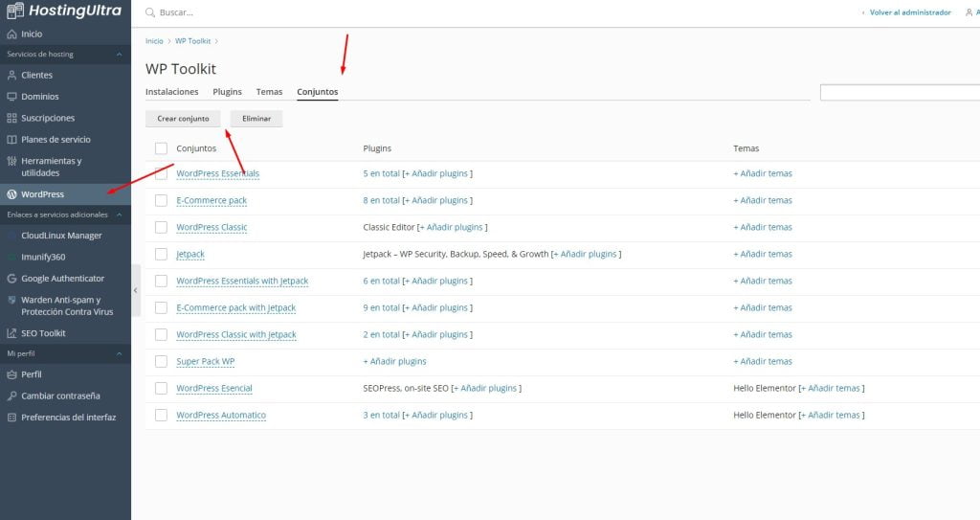This screenshot has width=980, height=520.
Task: Open the E-Commerce pack set
Action: [x=212, y=200]
